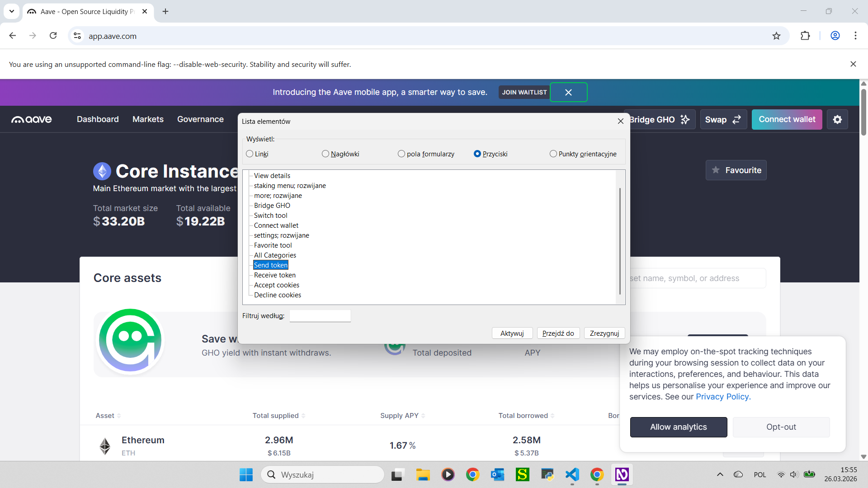This screenshot has width=868, height=488.
Task: Select the Punkty orientacyjne radio button
Action: (x=553, y=154)
